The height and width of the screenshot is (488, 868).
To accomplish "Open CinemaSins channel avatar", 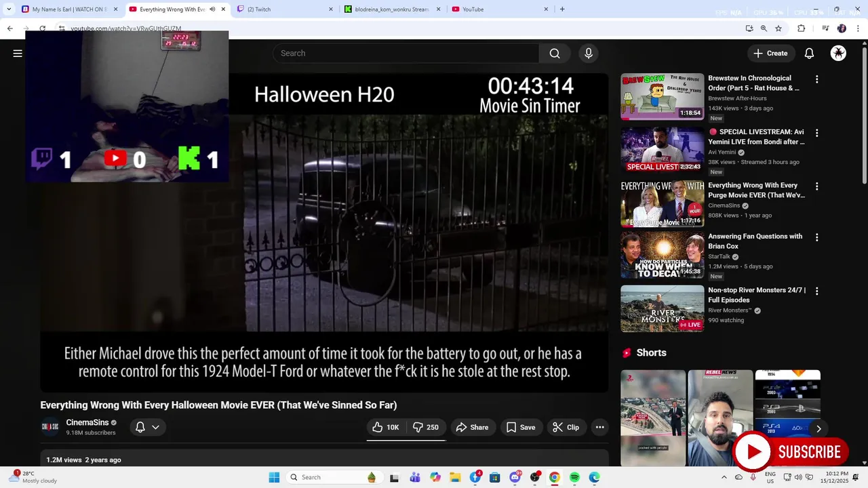I will coord(50,427).
